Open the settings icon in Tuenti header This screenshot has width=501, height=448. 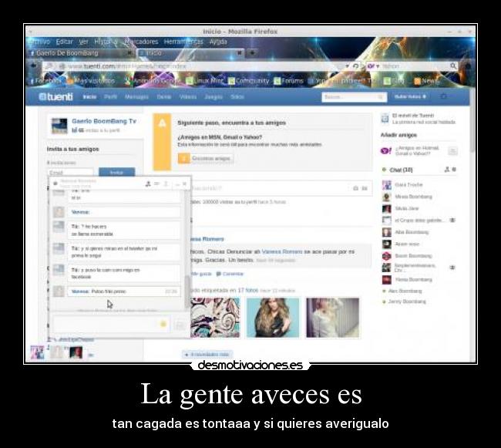click(443, 96)
